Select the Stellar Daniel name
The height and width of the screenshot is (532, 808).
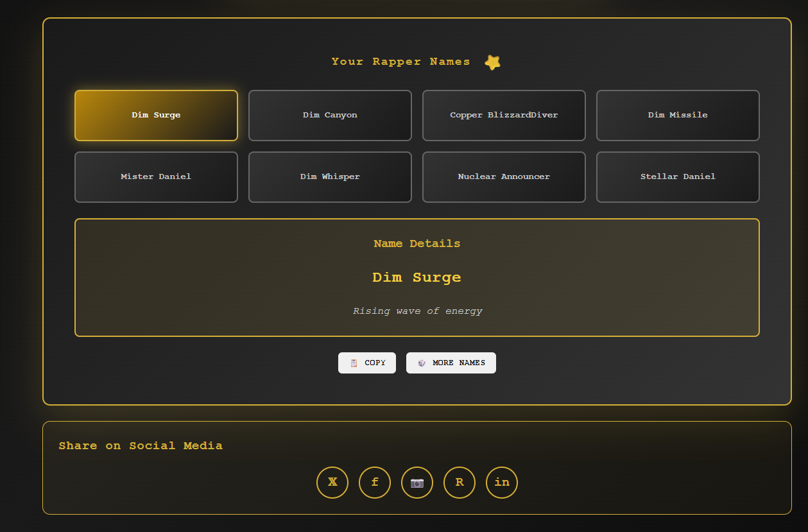pyautogui.click(x=678, y=177)
